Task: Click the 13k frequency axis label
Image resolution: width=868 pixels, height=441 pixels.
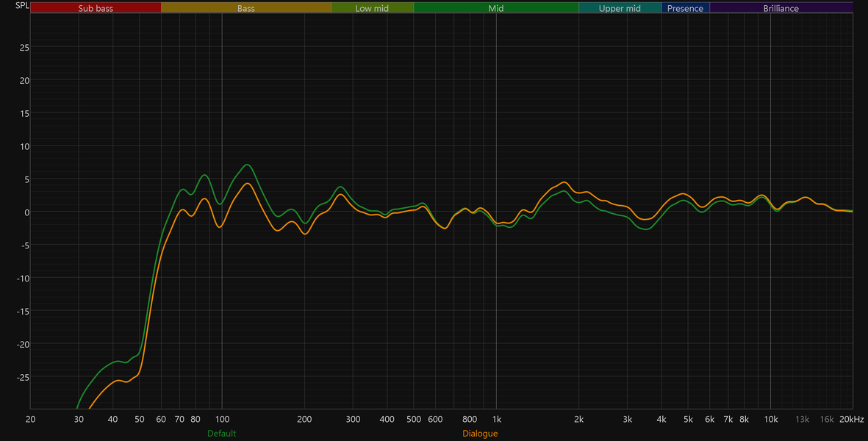Action: click(802, 420)
